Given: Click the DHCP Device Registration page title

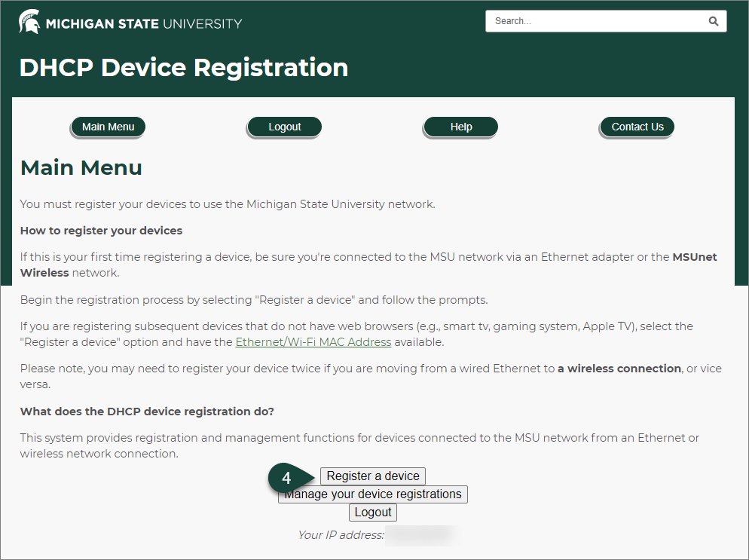Looking at the screenshot, I should 184,68.
